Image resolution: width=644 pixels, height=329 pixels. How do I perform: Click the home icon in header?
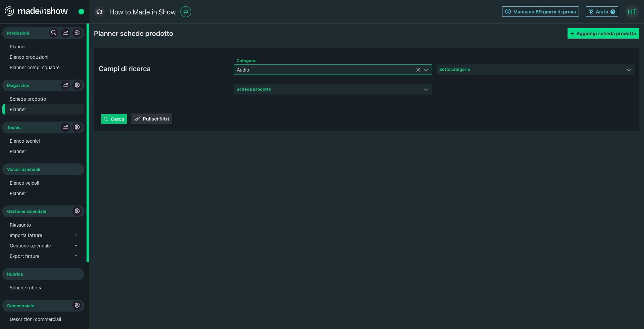(99, 12)
